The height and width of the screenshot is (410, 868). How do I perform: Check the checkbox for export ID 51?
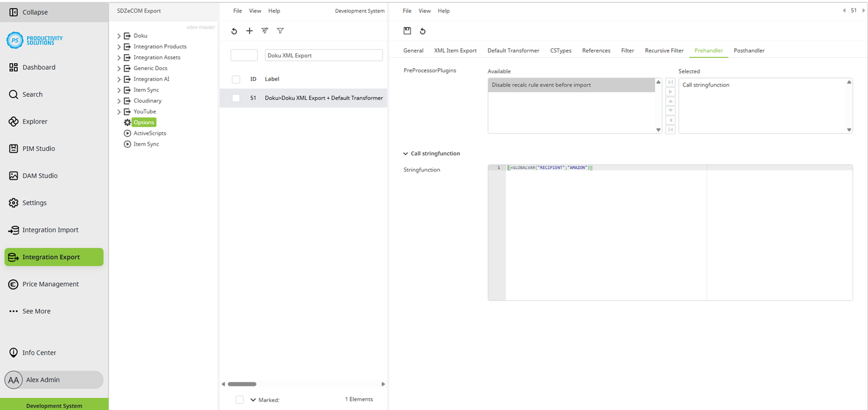235,97
